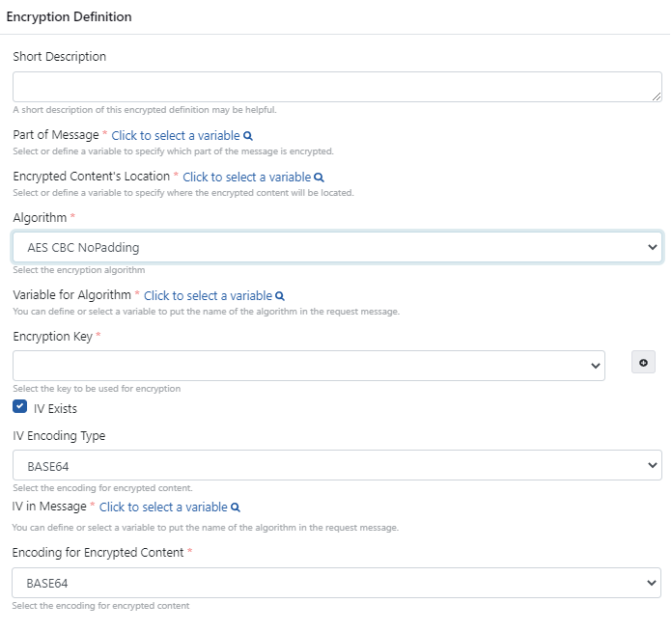Click the Short Description resize handle
672x631 pixels.
point(658,96)
